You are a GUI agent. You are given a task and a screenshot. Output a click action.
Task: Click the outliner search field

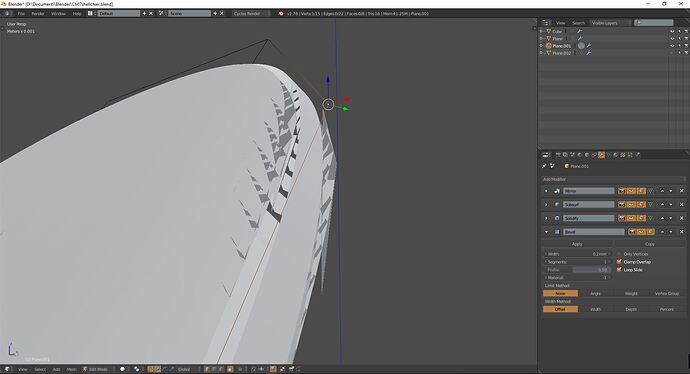(654, 22)
